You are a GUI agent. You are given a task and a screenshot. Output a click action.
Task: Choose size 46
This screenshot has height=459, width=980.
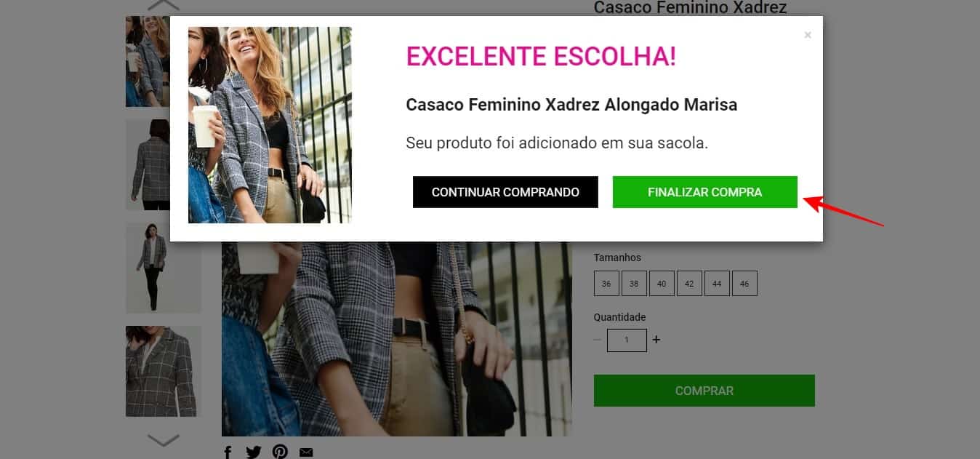[x=744, y=284]
